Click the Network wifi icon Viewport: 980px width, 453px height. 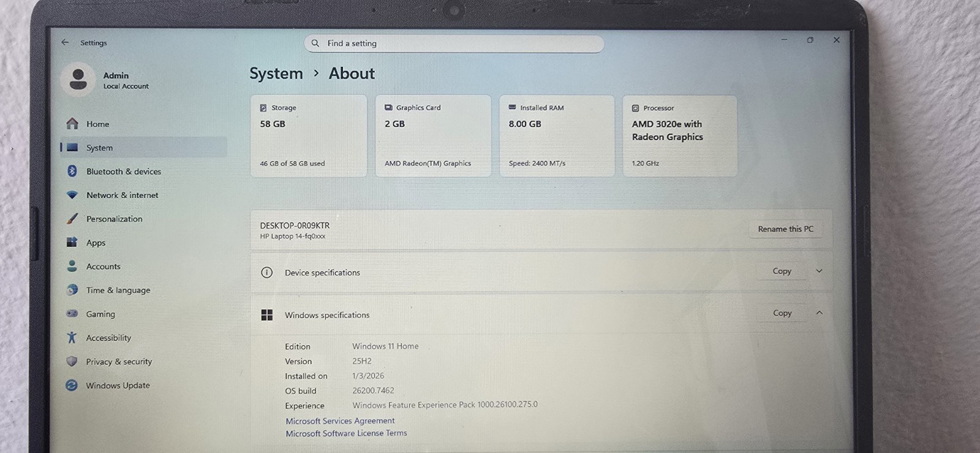[72, 195]
